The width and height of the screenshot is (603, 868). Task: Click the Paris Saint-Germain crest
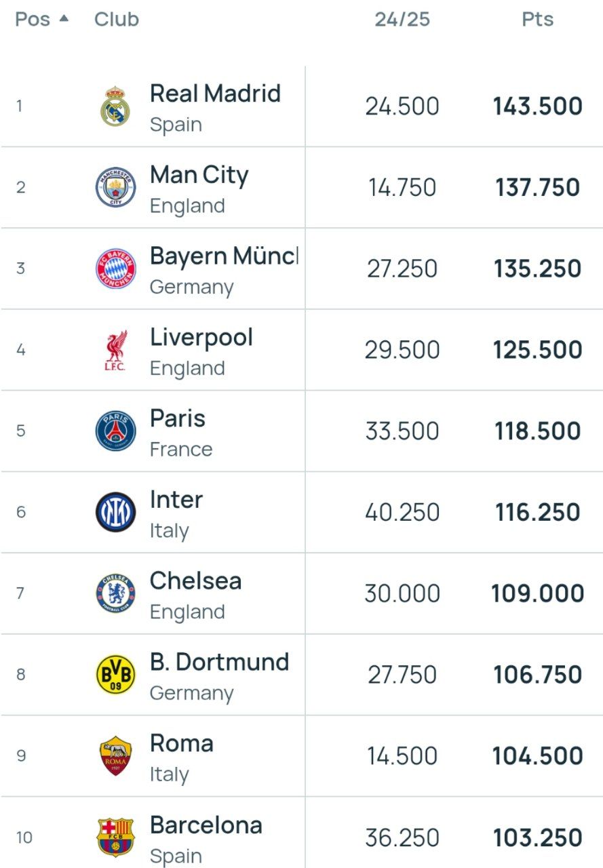click(x=115, y=431)
